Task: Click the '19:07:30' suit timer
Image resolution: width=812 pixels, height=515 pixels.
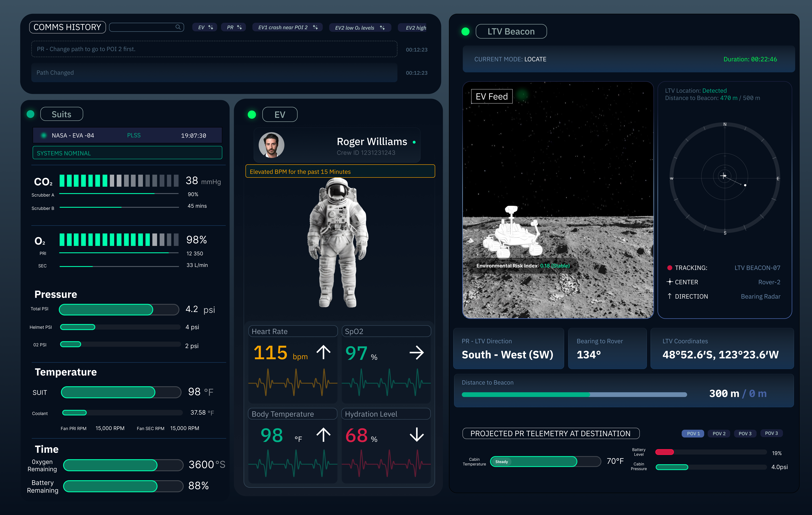Action: tap(194, 136)
